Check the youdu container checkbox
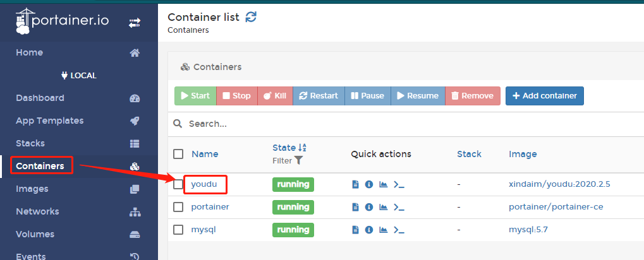 178,184
